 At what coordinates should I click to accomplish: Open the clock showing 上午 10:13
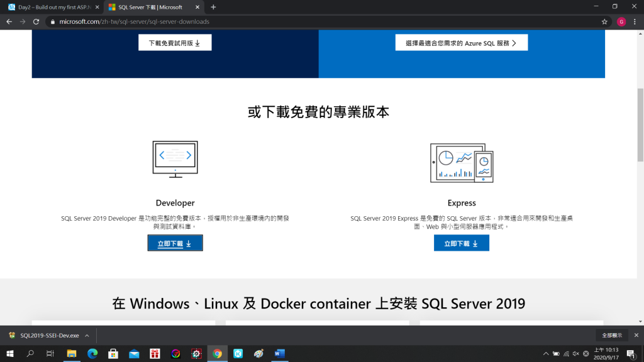point(606,353)
